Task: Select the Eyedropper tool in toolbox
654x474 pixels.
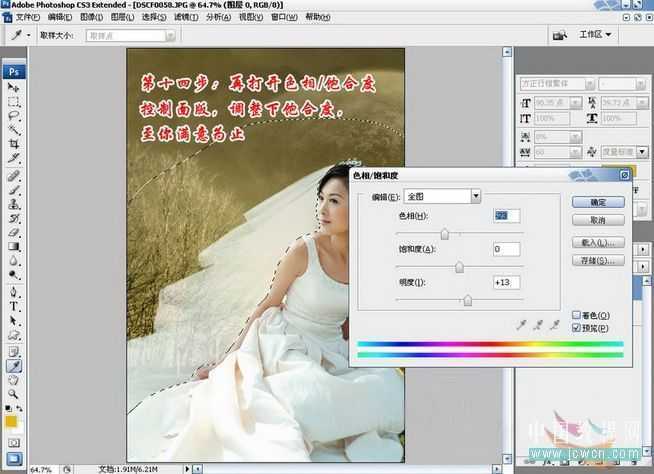Action: tap(14, 366)
